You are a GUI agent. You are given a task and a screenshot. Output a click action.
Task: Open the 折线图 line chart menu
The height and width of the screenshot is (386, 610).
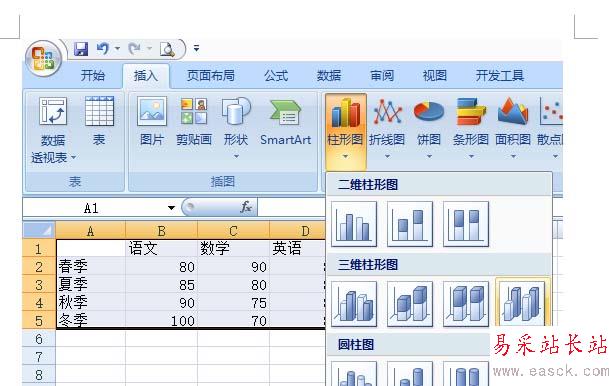[387, 128]
